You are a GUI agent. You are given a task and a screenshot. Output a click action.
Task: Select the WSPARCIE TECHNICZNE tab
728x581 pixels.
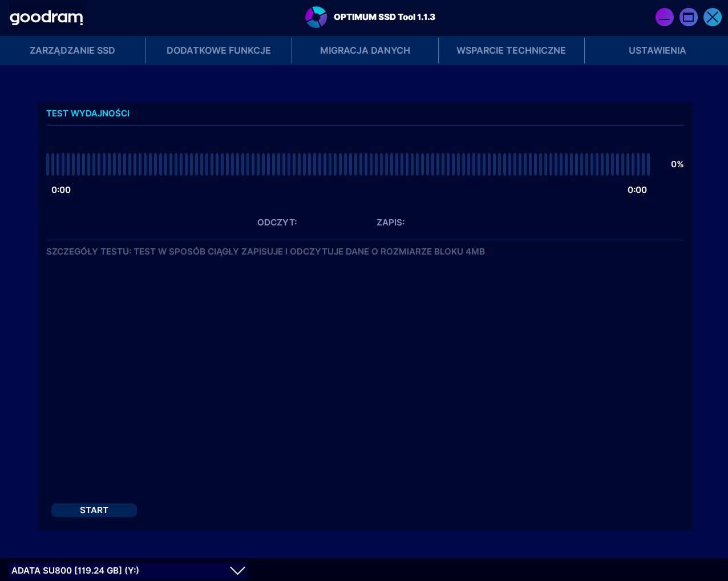pos(511,50)
